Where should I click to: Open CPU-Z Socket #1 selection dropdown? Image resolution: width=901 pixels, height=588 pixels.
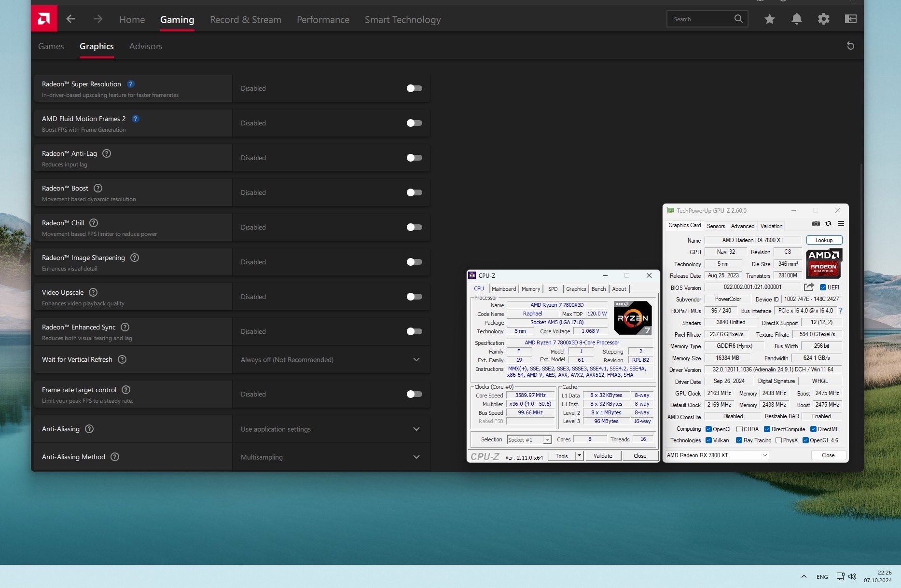(x=529, y=439)
